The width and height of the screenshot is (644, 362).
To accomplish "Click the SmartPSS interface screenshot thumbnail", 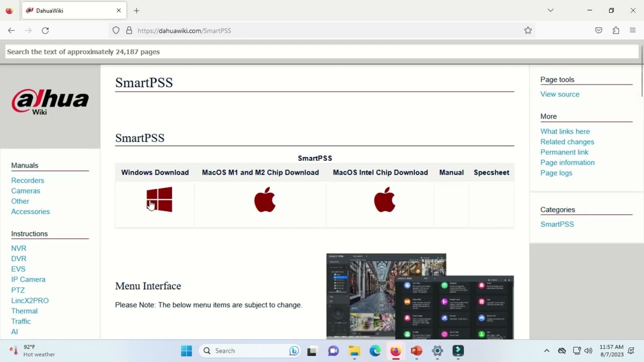I will point(420,296).
